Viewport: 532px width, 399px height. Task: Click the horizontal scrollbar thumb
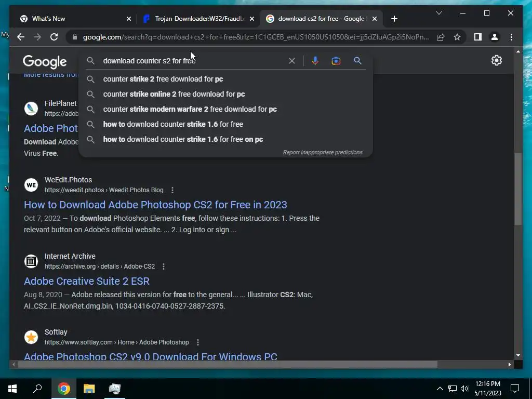pos(228,365)
